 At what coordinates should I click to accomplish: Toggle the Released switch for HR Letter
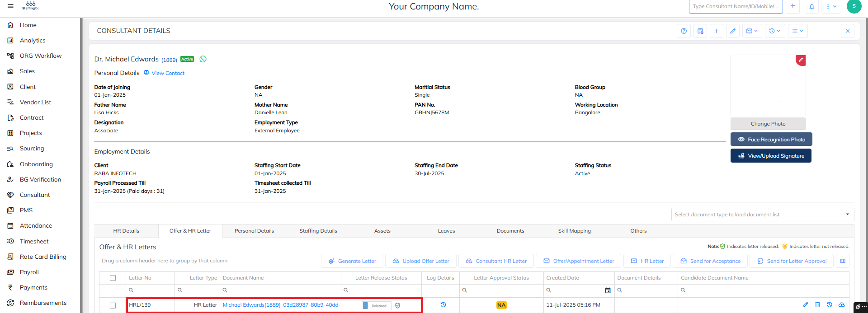pos(376,306)
